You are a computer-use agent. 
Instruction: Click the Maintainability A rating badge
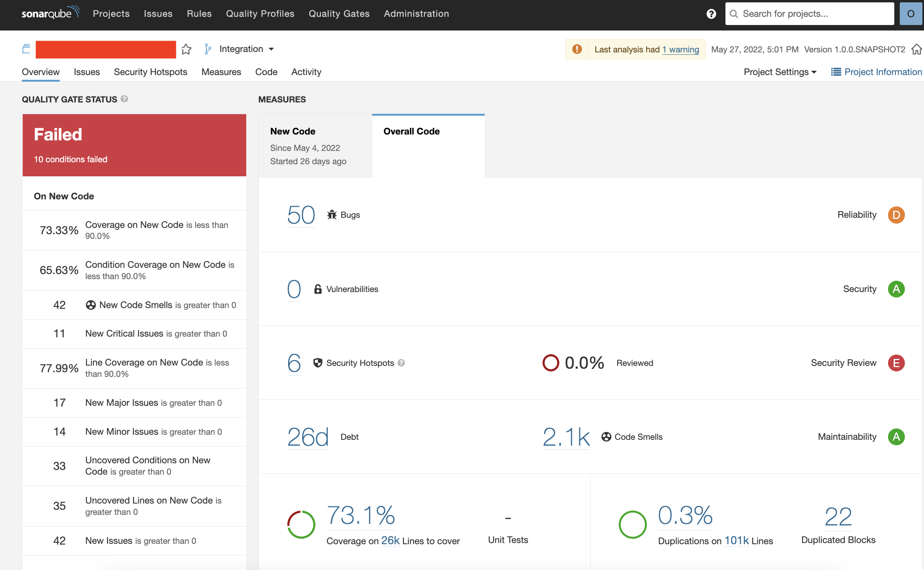point(896,437)
